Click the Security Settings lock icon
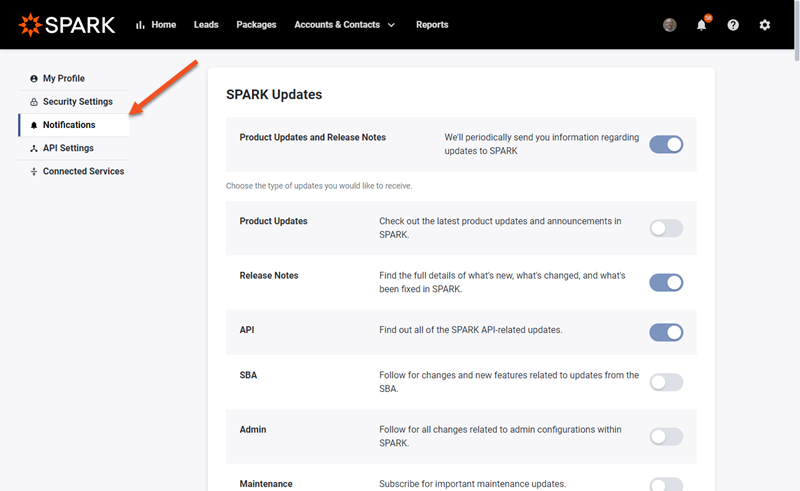 (x=34, y=102)
